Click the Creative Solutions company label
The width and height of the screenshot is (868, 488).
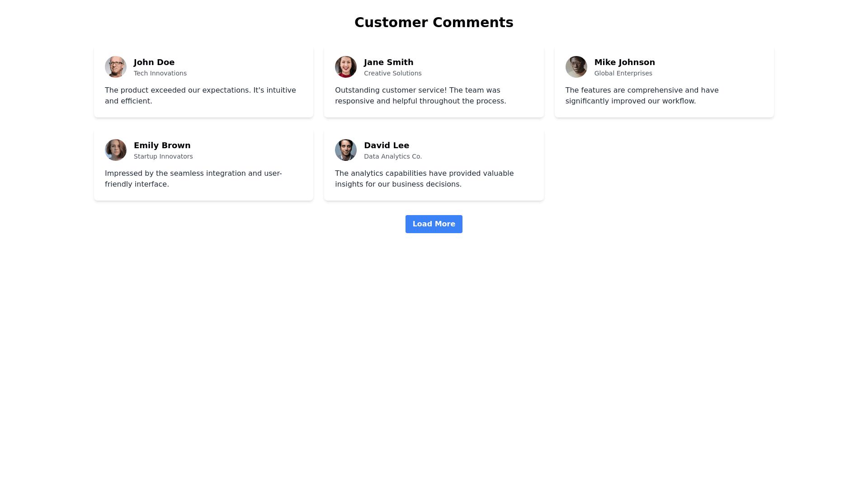pos(392,73)
